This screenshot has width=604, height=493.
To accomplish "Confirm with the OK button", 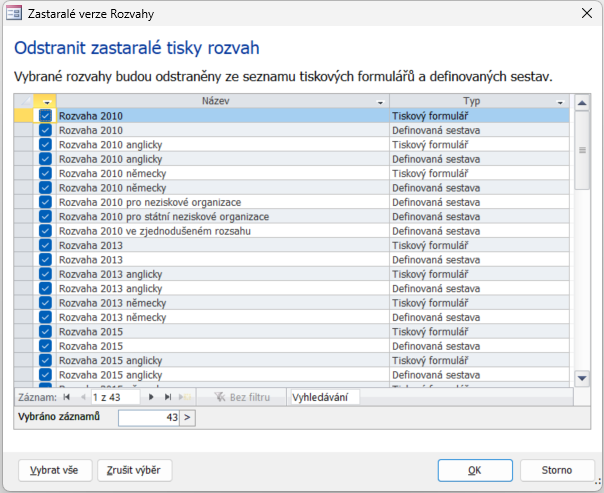I will [475, 470].
